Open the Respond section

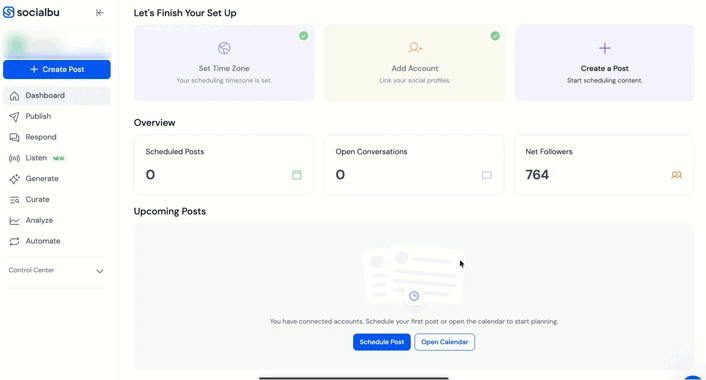pos(41,137)
